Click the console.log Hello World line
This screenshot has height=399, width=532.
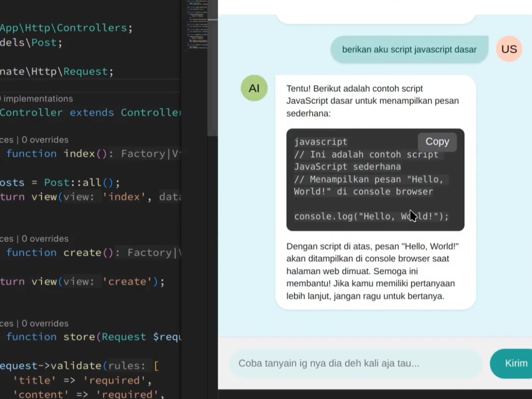tap(371, 216)
